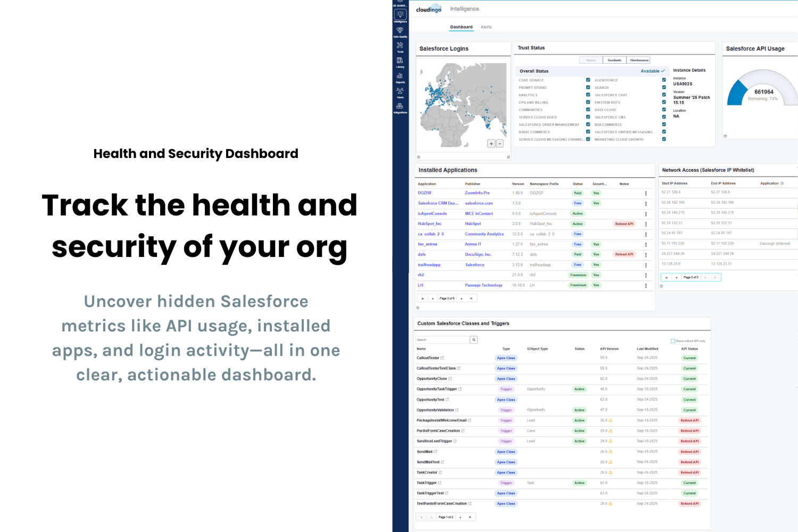Toggle the Core Service status checkbox
The image size is (798, 532).
click(x=588, y=80)
